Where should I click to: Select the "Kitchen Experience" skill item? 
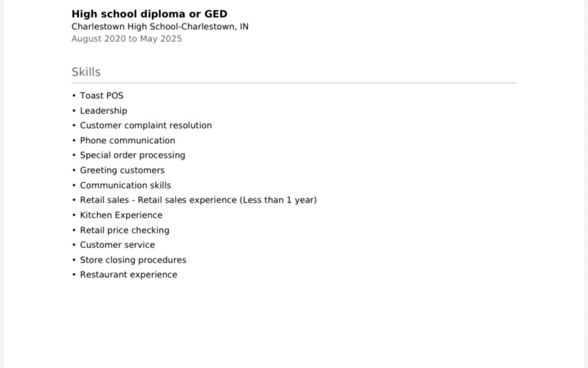[x=121, y=215]
